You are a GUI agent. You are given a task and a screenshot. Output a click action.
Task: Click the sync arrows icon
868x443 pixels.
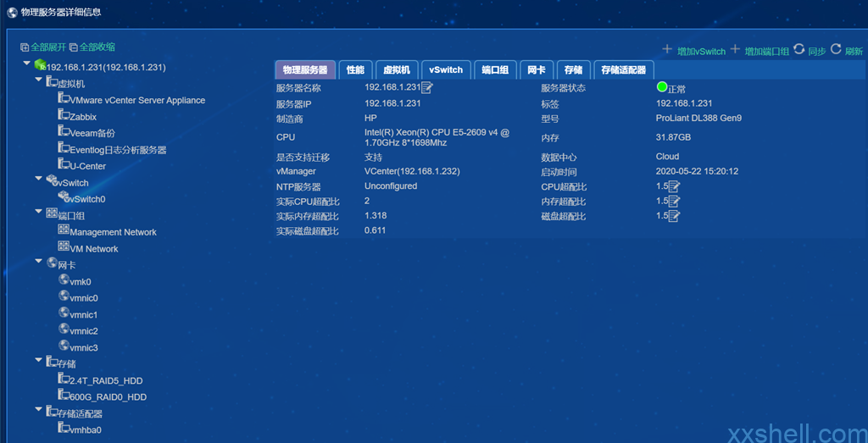(798, 49)
